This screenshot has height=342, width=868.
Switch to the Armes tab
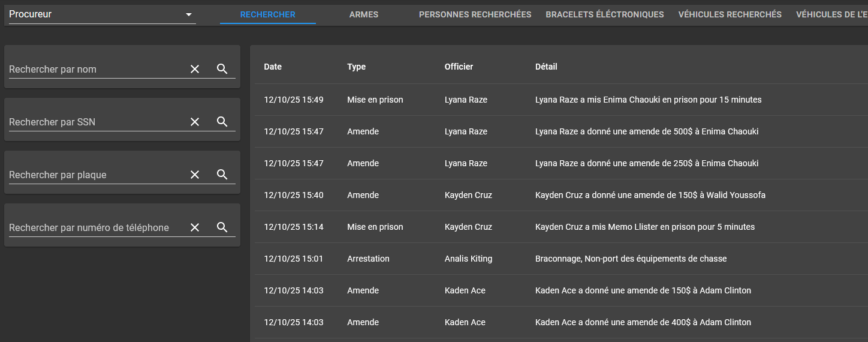click(364, 14)
